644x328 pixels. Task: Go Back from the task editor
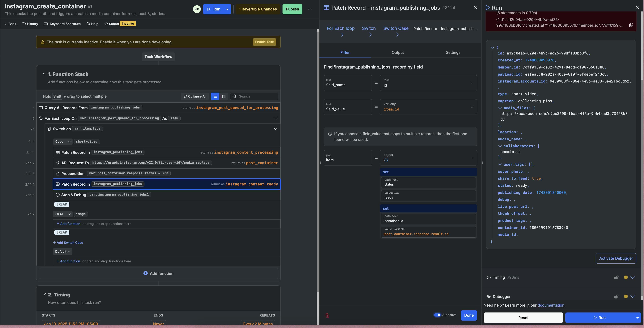[x=10, y=24]
